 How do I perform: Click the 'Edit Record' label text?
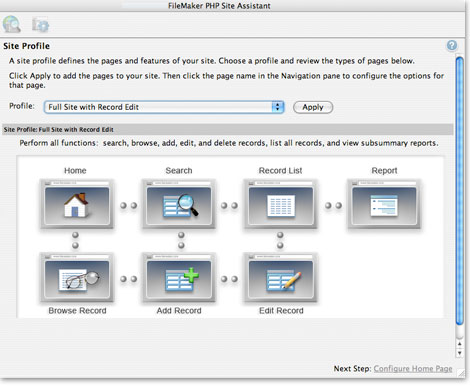[x=281, y=310]
